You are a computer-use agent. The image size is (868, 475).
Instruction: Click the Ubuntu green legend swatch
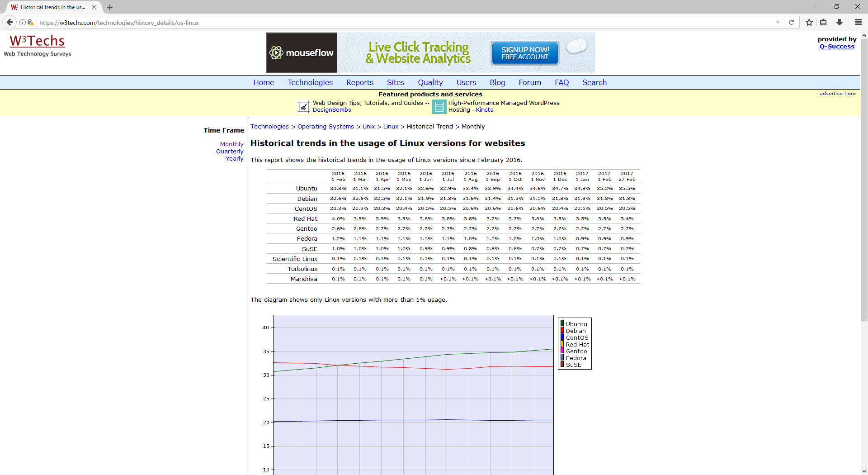pos(562,324)
